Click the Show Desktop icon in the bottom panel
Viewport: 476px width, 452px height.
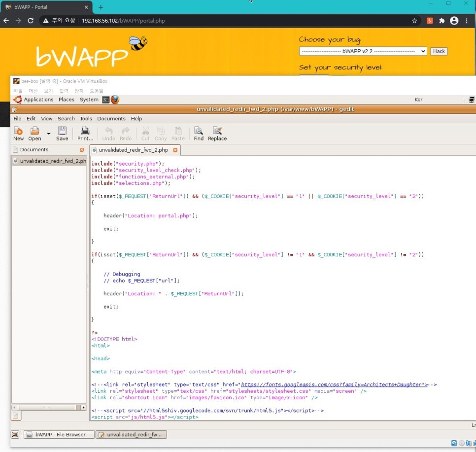[15, 434]
